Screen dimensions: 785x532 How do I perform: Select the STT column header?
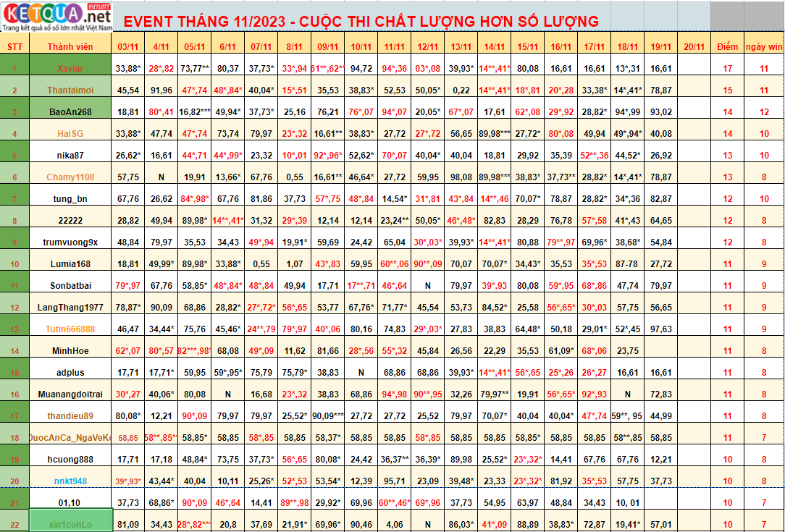tap(14, 47)
